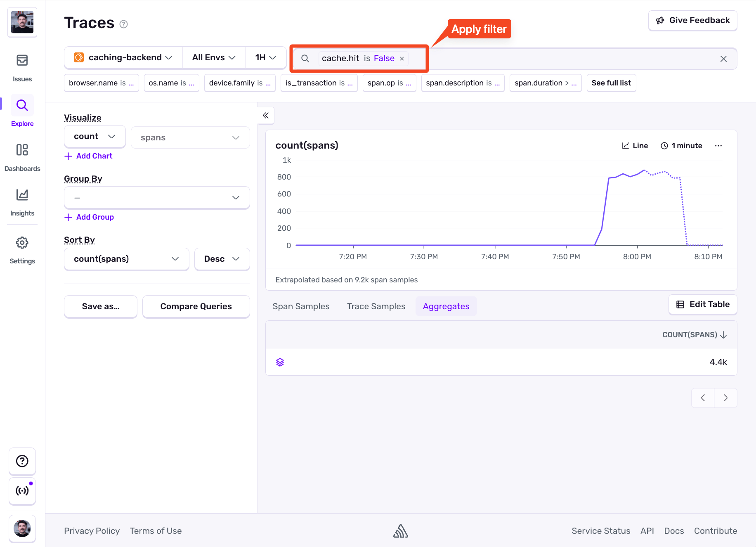The width and height of the screenshot is (756, 547).
Task: Go to previous page of results
Action: tap(703, 398)
